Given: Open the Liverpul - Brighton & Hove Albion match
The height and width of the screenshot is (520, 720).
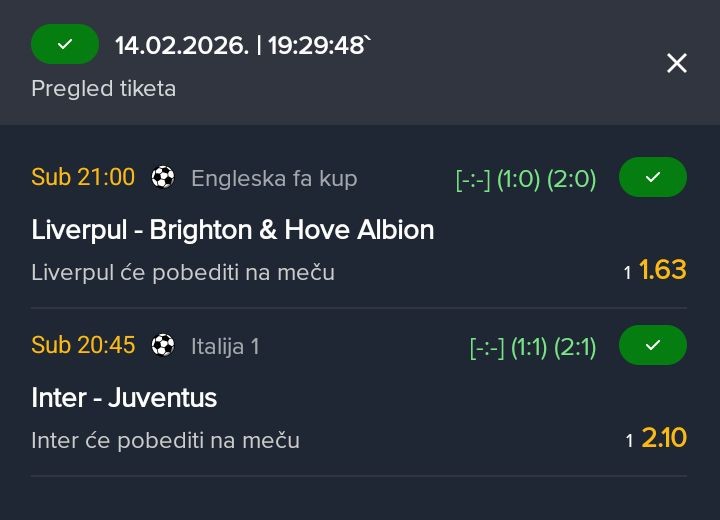Looking at the screenshot, I should 233,230.
